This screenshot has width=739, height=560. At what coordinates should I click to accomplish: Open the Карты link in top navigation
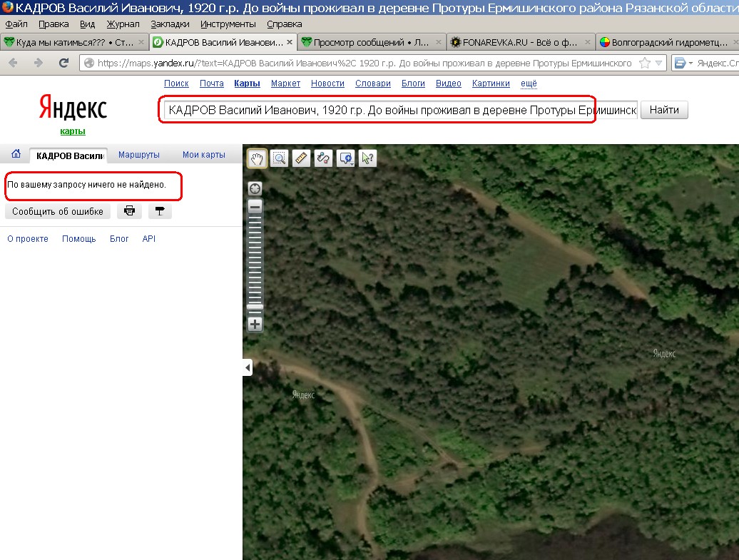click(247, 83)
